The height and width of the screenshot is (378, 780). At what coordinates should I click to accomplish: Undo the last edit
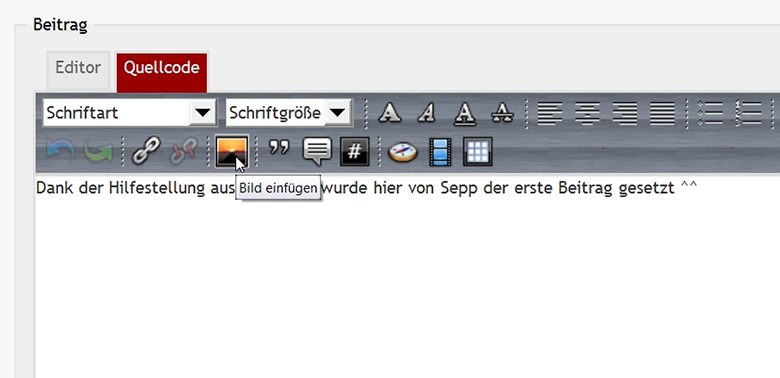click(60, 151)
